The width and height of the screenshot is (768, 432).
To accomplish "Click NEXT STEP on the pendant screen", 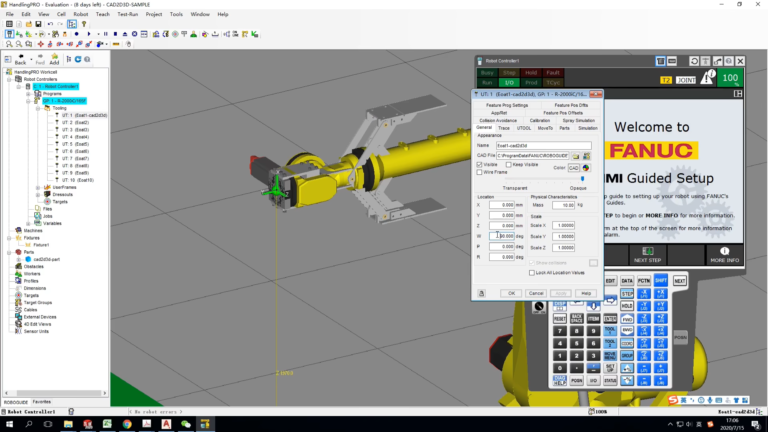I will pyautogui.click(x=648, y=255).
